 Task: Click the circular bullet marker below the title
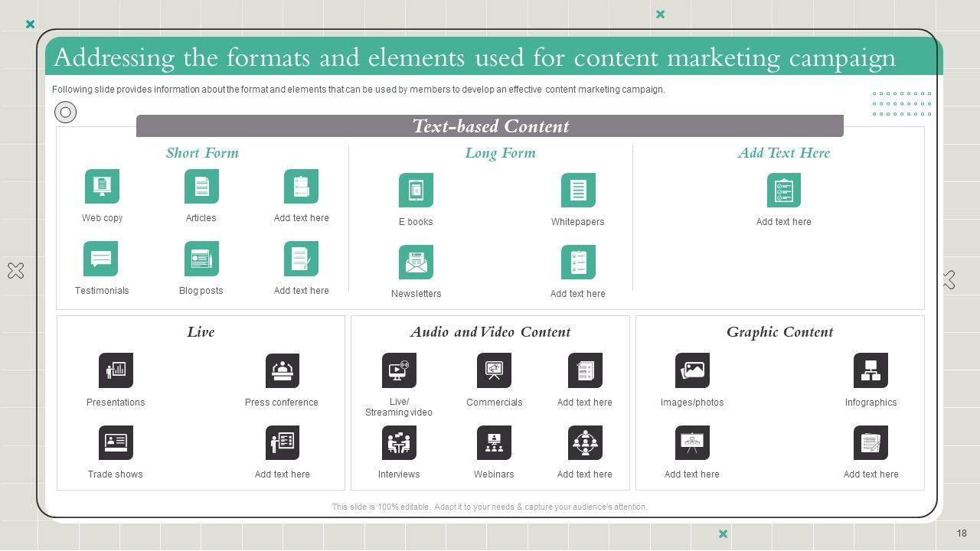click(66, 112)
